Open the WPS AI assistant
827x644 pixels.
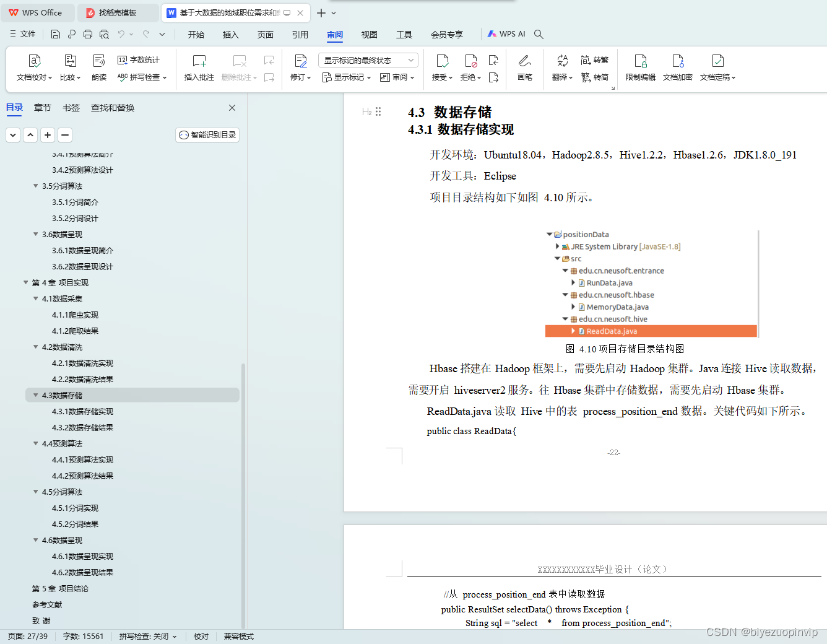pos(506,34)
